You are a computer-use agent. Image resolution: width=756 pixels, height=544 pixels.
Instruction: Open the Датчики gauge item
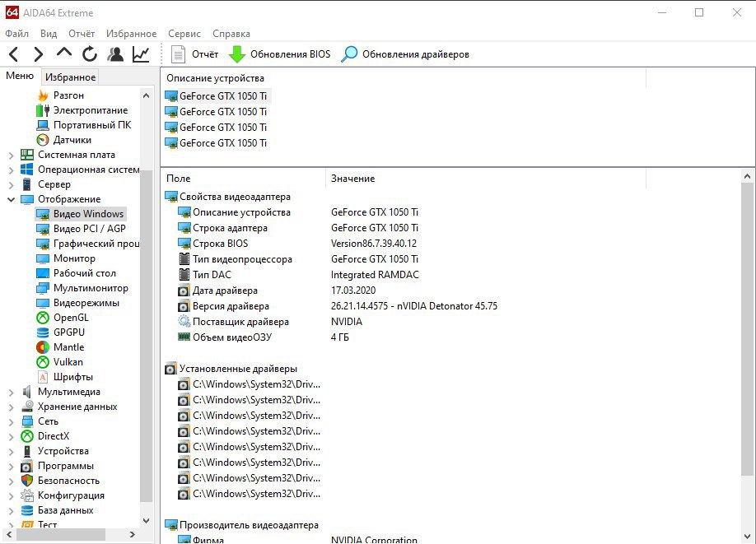coord(64,140)
